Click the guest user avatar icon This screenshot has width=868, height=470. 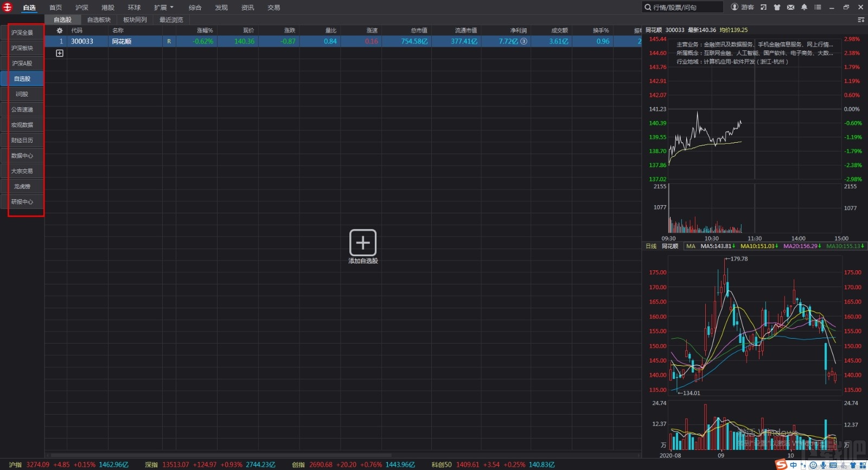pos(735,7)
